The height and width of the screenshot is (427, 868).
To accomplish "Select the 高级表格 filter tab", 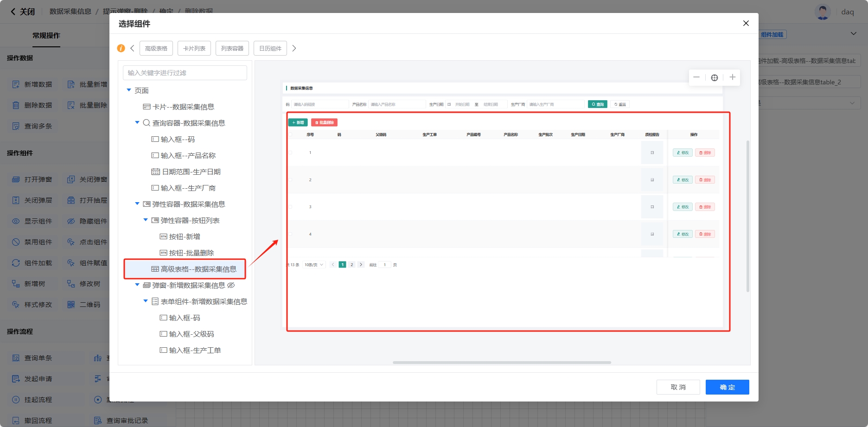I will click(156, 48).
